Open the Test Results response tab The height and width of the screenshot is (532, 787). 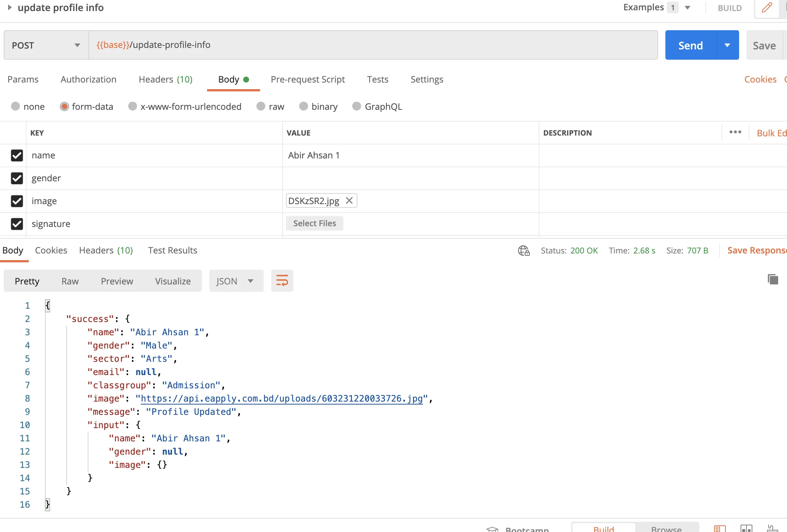tap(172, 251)
